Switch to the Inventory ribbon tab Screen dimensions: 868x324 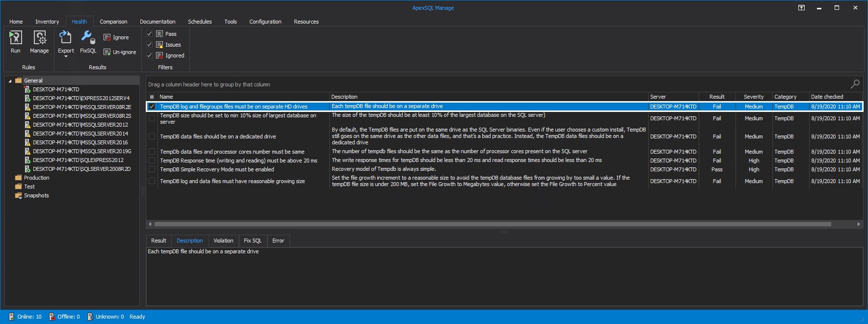point(47,22)
